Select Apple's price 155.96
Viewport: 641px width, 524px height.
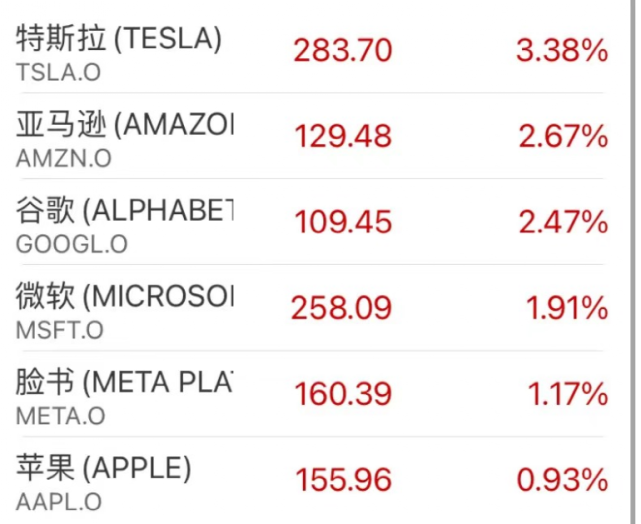343,480
